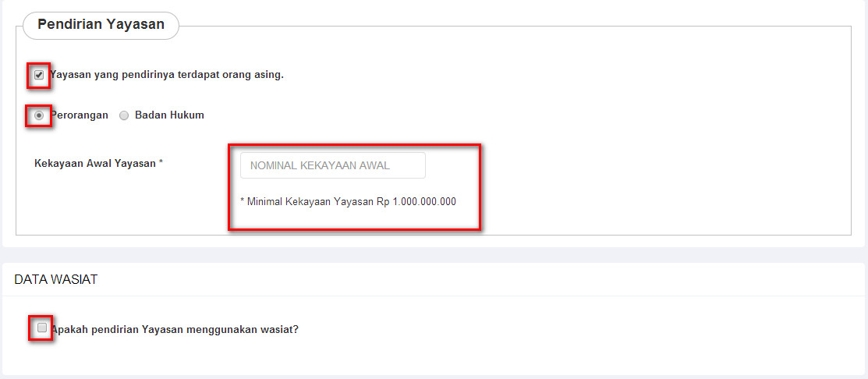Uncheck the foreign founder checkbox
868x379 pixels.
point(39,75)
